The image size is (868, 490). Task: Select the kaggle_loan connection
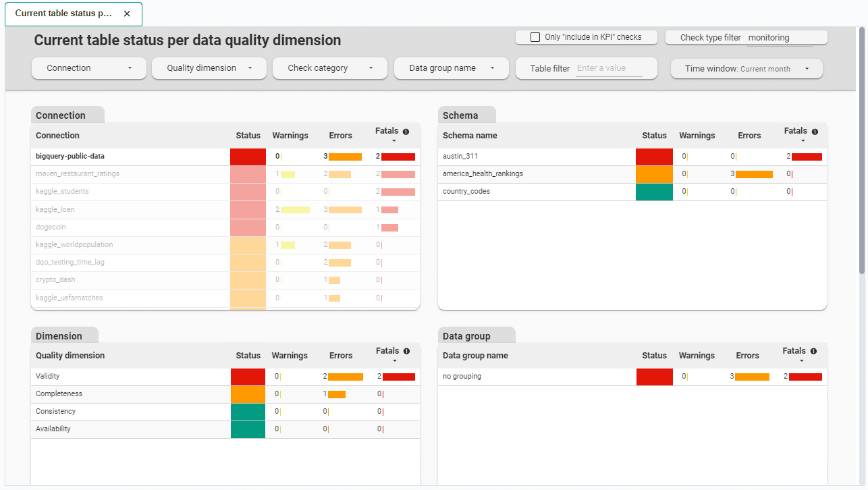tap(225, 209)
